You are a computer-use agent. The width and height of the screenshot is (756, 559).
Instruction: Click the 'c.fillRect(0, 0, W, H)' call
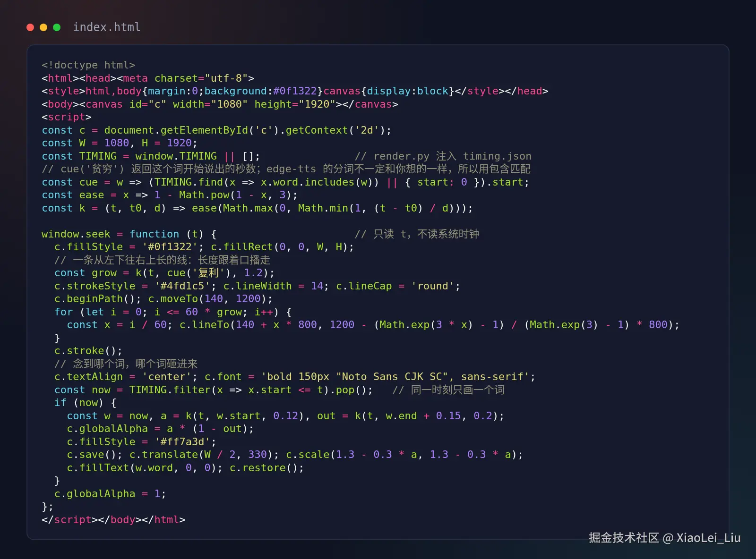279,247
